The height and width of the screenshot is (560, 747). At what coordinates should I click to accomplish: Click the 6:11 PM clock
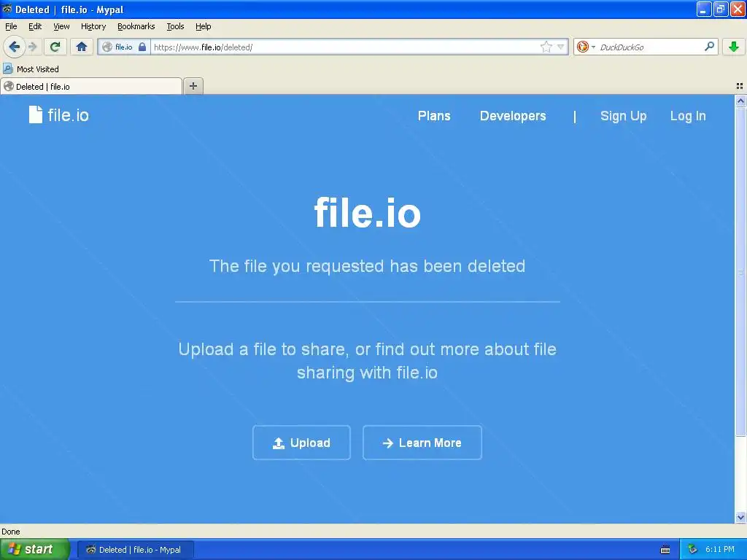[720, 549]
